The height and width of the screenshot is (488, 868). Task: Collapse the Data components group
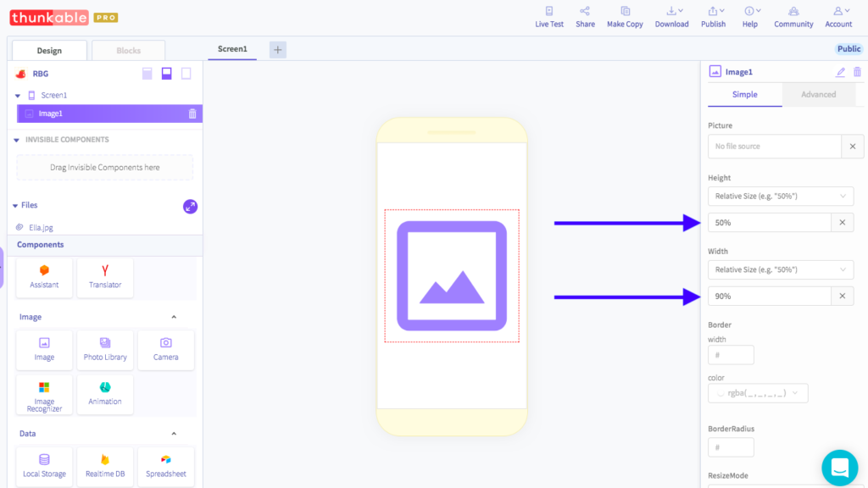pyautogui.click(x=174, y=434)
